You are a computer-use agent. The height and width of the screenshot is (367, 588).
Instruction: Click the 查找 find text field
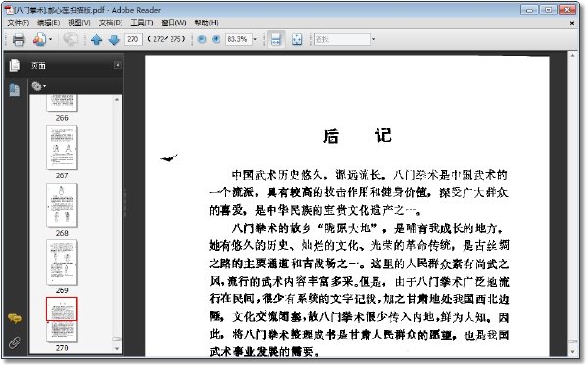pyautogui.click(x=342, y=39)
